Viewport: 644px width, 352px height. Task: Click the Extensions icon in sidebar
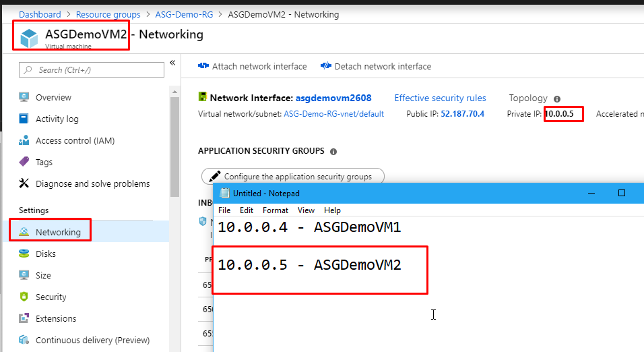[24, 318]
